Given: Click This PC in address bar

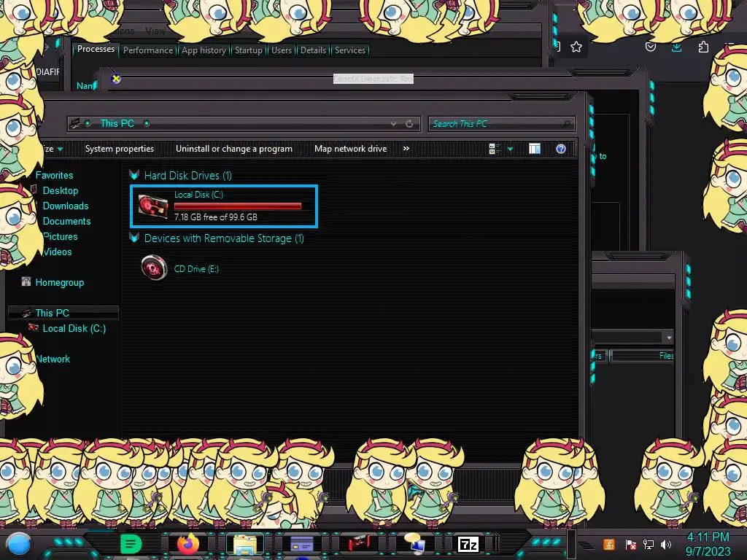Looking at the screenshot, I should point(117,123).
